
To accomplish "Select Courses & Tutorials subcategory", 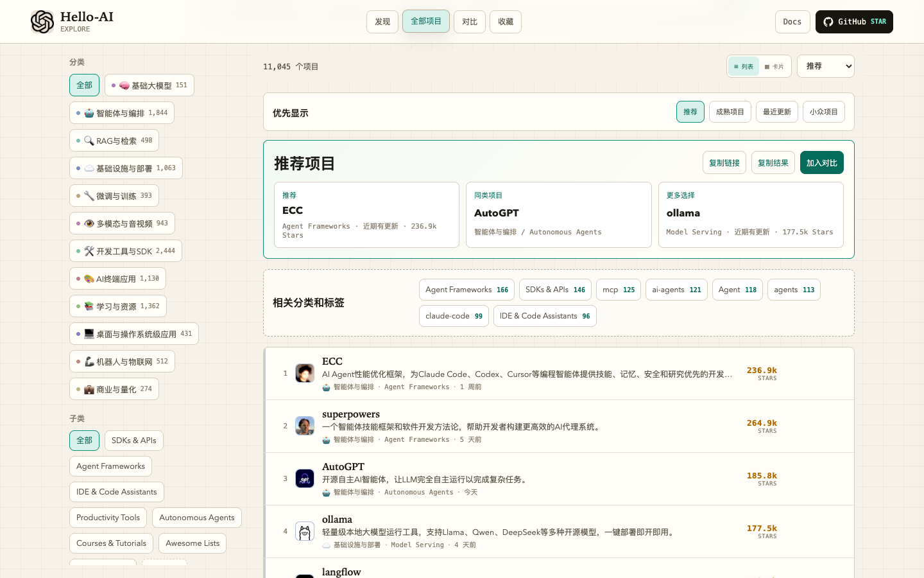I will 111,543.
